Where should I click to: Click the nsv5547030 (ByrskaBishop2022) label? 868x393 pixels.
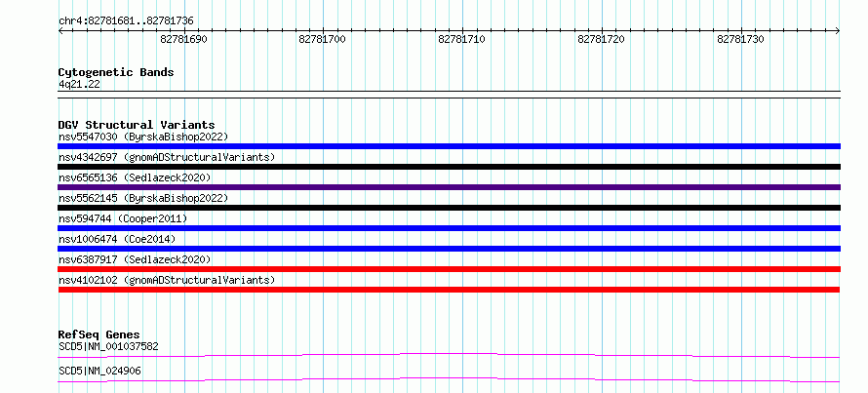coord(143,137)
